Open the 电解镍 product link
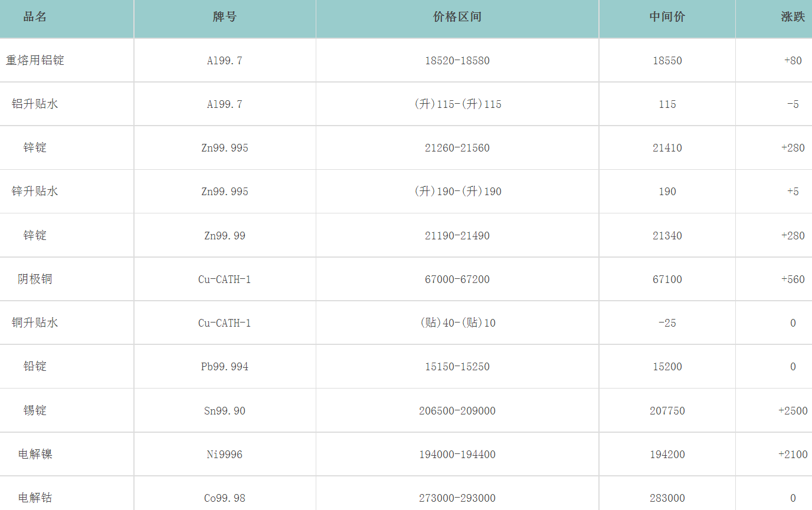This screenshot has height=510, width=812. pyautogui.click(x=35, y=454)
